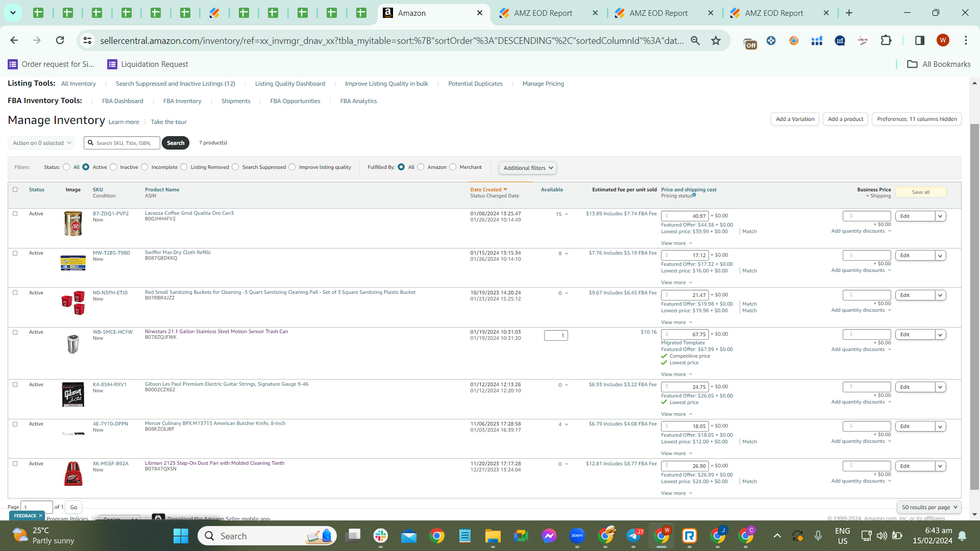This screenshot has width=980, height=551.
Task: Open the Order request bookmark
Action: pos(52,64)
